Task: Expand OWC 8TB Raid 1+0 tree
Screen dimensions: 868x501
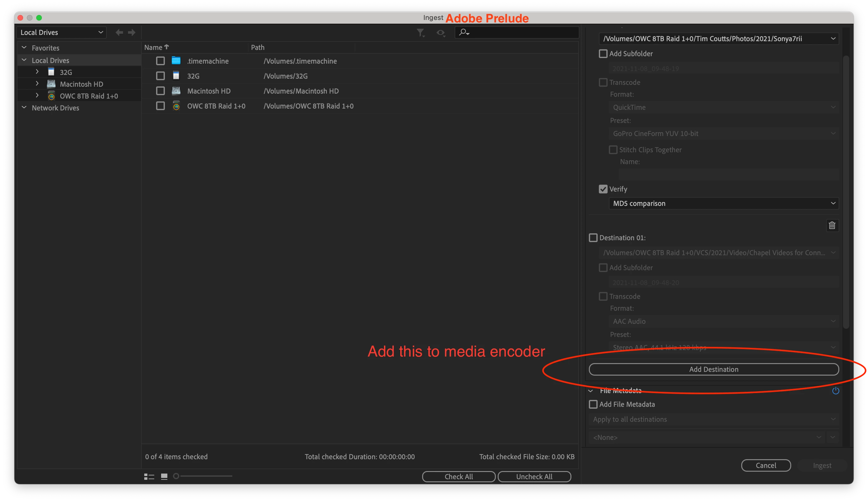Action: (x=37, y=95)
